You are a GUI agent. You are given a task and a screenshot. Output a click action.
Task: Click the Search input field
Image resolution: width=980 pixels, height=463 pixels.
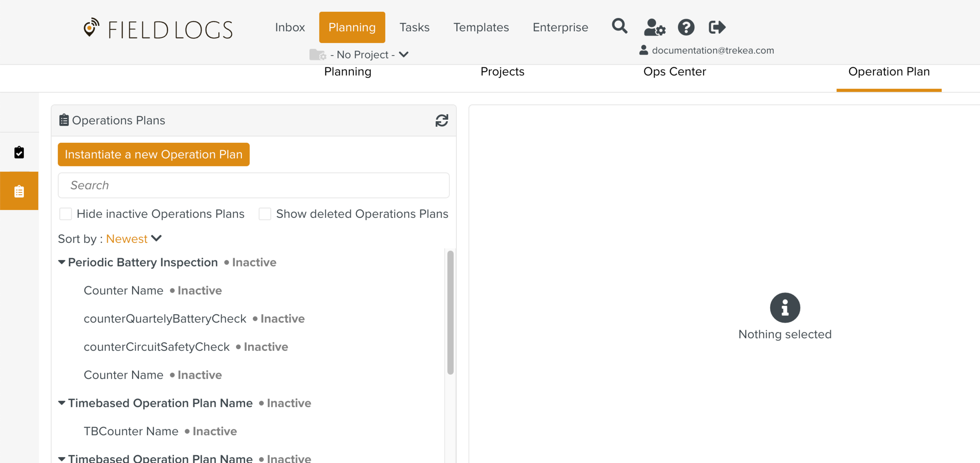[x=253, y=185]
